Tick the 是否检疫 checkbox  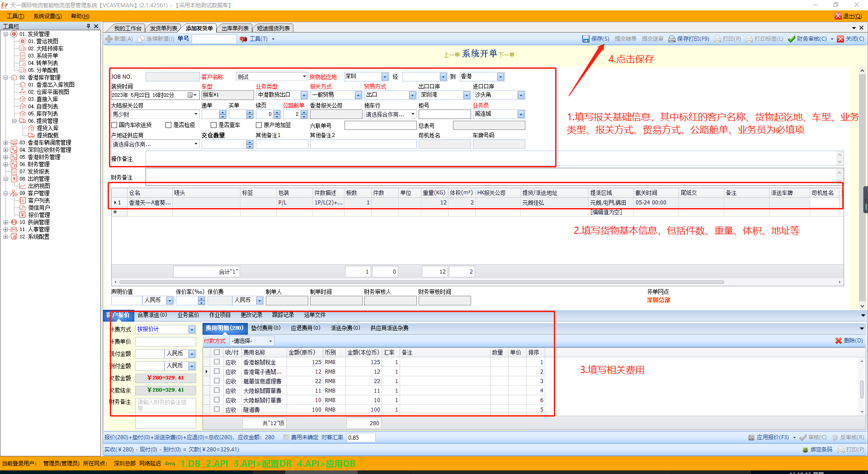[x=169, y=125]
